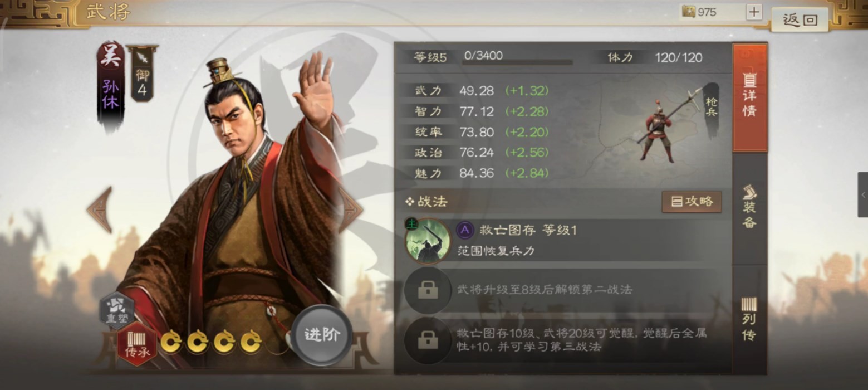The image size is (868, 390).
Task: Open the 列传 biography tab
Action: coord(749,319)
